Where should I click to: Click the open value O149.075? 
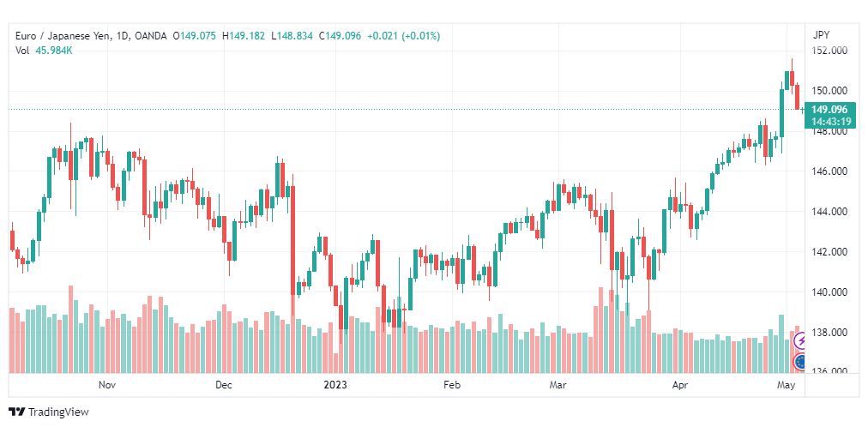click(195, 36)
